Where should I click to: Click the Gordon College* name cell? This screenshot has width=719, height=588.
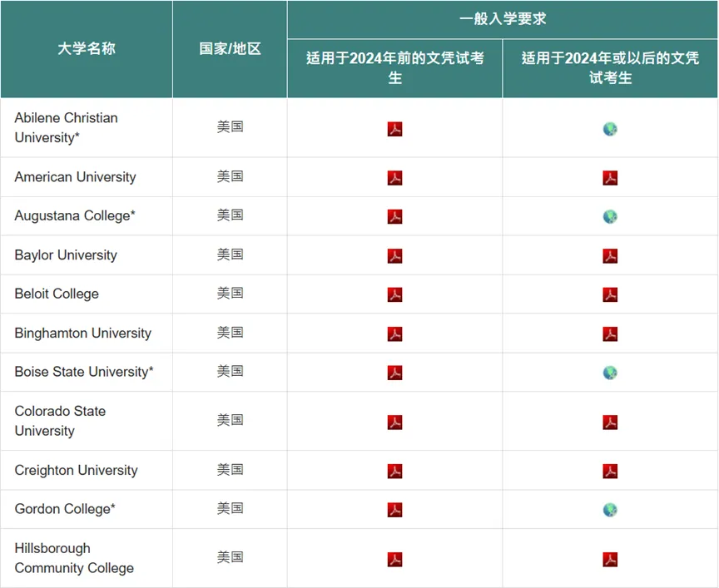pyautogui.click(x=67, y=508)
